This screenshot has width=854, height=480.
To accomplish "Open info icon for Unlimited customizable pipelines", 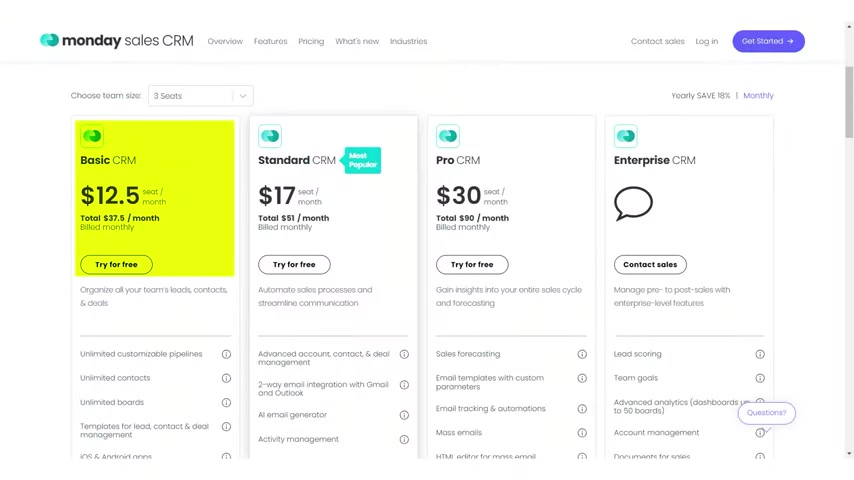I will (x=227, y=354).
